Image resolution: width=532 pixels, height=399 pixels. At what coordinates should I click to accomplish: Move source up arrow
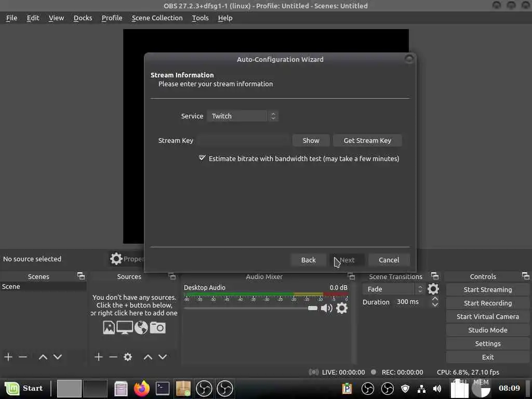tap(148, 356)
